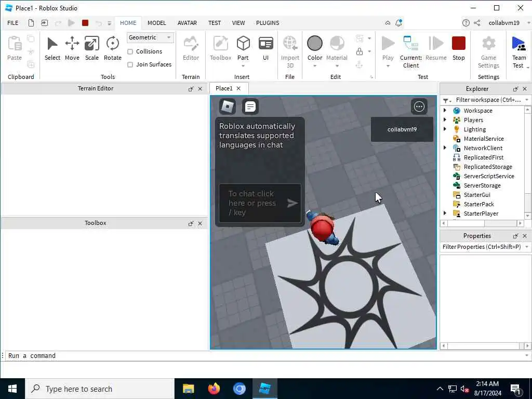Switch to the TEST tab

(x=215, y=23)
